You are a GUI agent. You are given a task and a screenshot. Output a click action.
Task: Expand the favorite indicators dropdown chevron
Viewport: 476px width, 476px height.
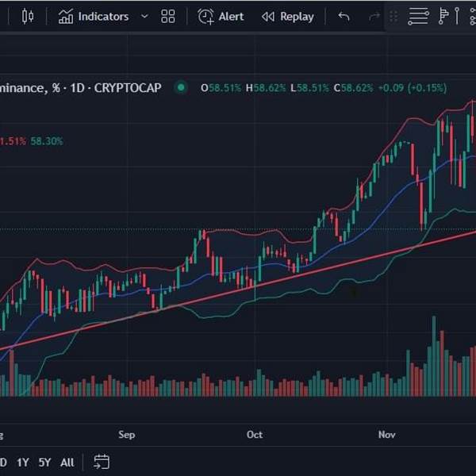[145, 16]
